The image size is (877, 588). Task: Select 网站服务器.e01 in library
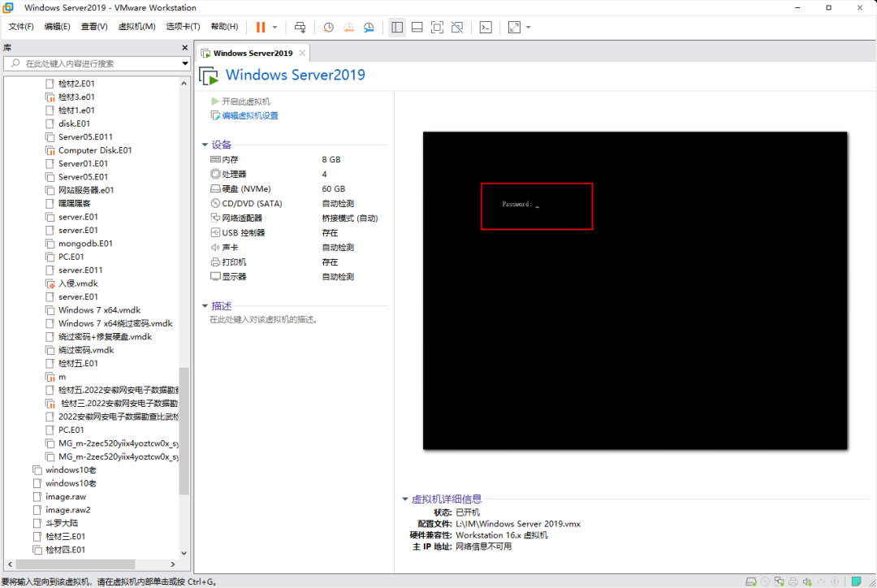click(86, 190)
